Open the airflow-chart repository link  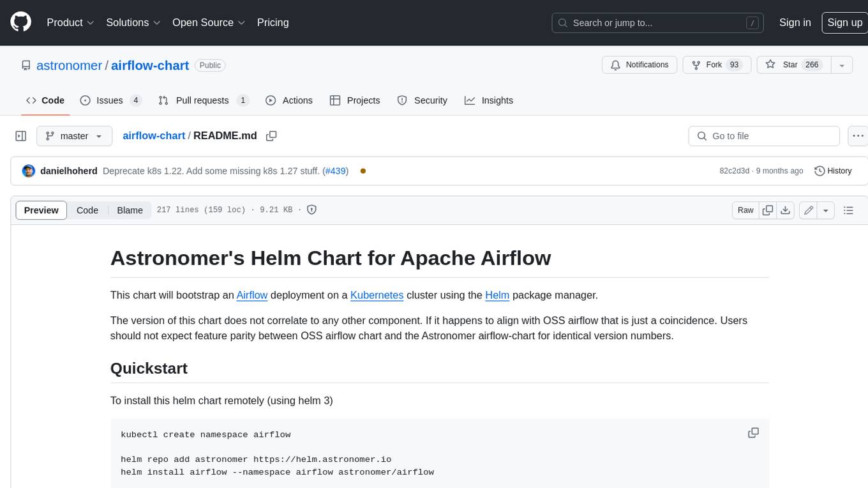click(x=150, y=65)
